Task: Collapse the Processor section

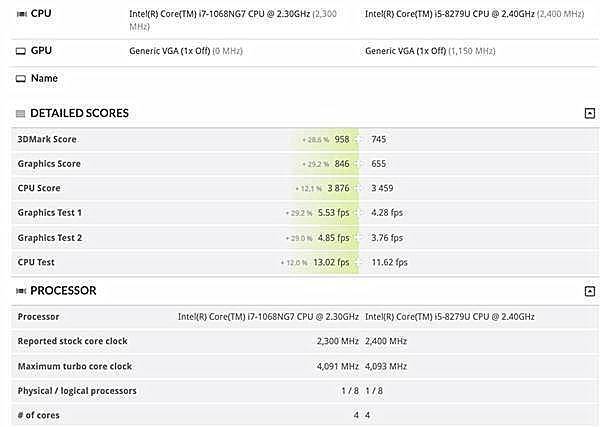Action: pyautogui.click(x=590, y=291)
